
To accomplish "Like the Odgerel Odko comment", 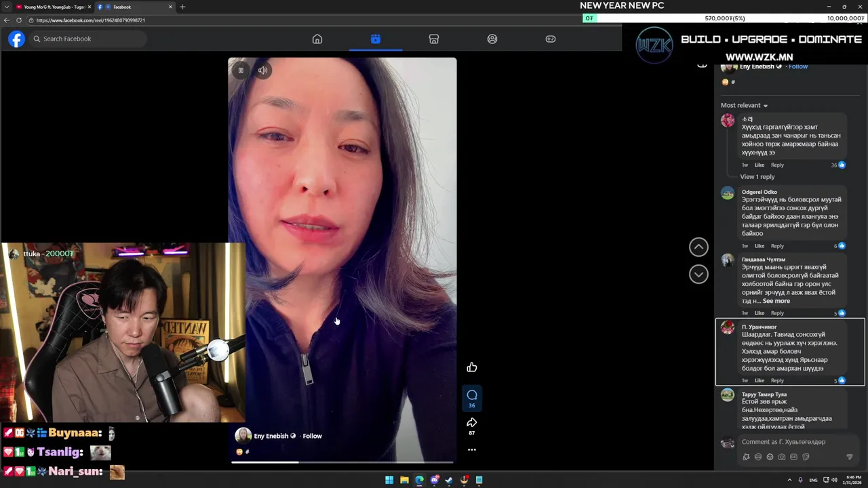I will point(759,246).
